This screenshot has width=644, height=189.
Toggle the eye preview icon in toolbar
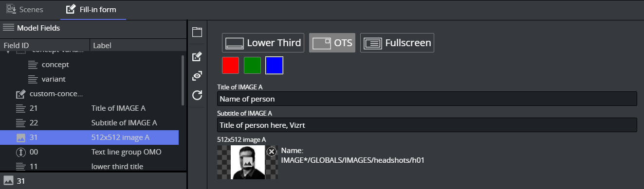pyautogui.click(x=197, y=76)
